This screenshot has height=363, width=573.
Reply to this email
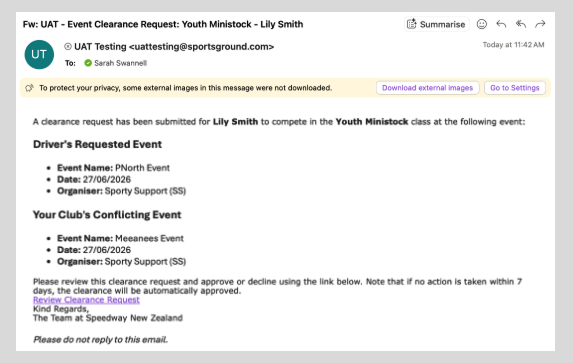pos(501,24)
